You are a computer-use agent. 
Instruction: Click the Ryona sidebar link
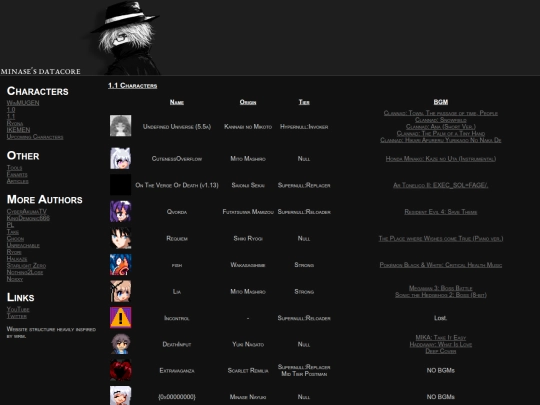pos(15,123)
